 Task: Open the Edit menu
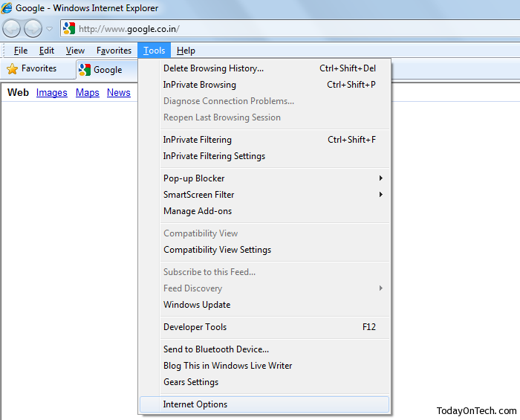click(x=46, y=51)
